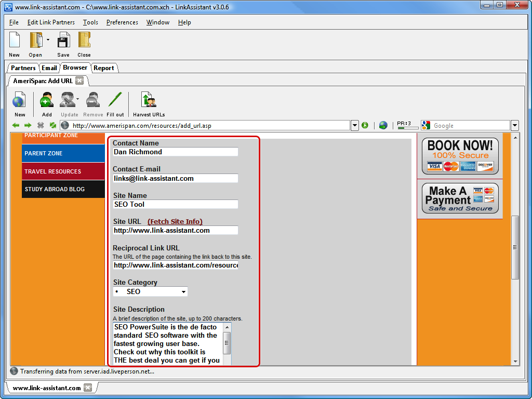The height and width of the screenshot is (399, 532).
Task: Click the Fetch Site Info link
Action: [x=175, y=221]
